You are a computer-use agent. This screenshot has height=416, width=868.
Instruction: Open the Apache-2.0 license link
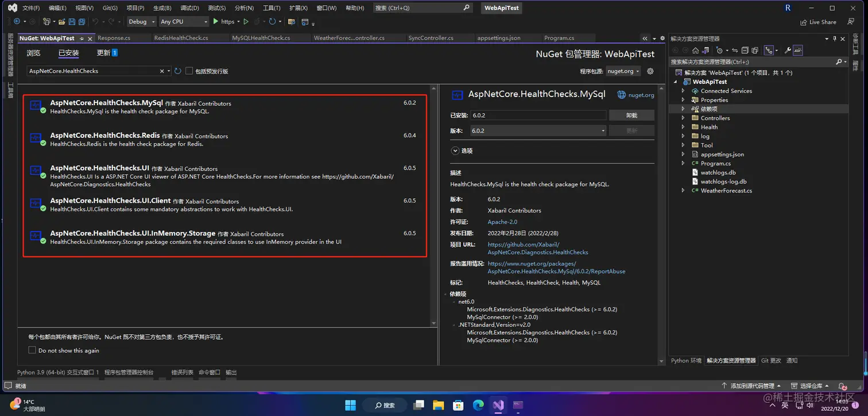pyautogui.click(x=502, y=222)
